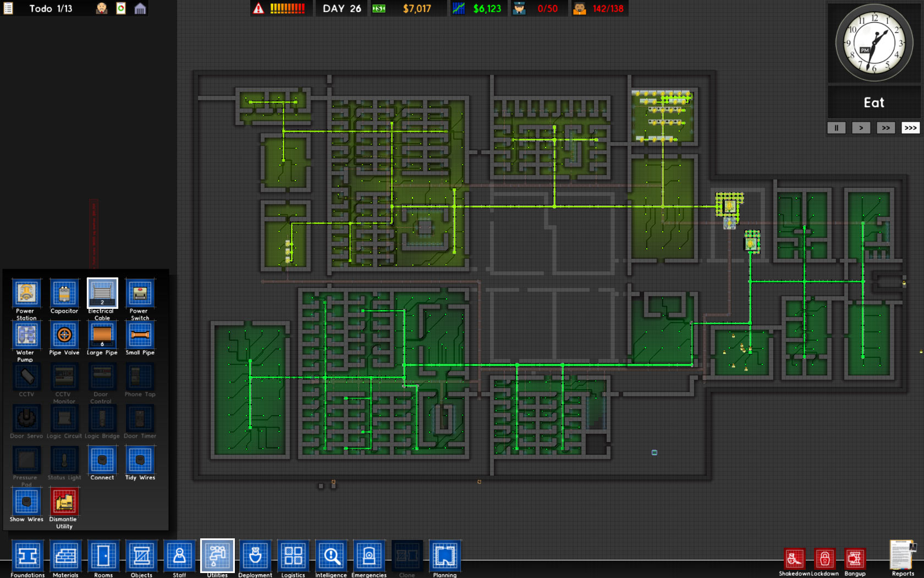Trigger a prison Shakedown

[794, 559]
